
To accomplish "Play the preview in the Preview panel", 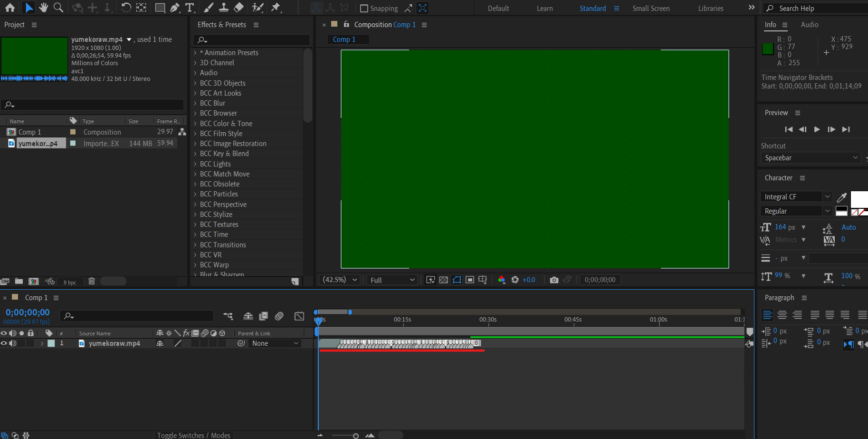I will pyautogui.click(x=817, y=129).
